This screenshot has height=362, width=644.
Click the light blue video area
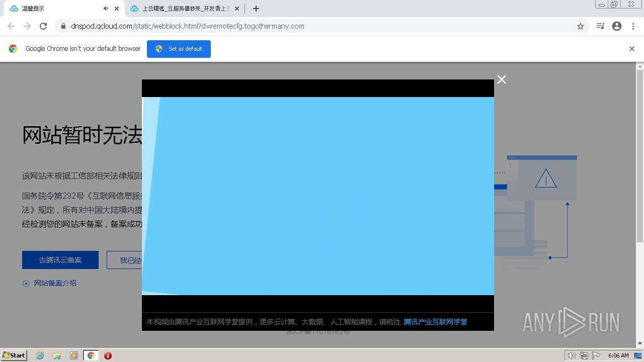[x=318, y=196]
